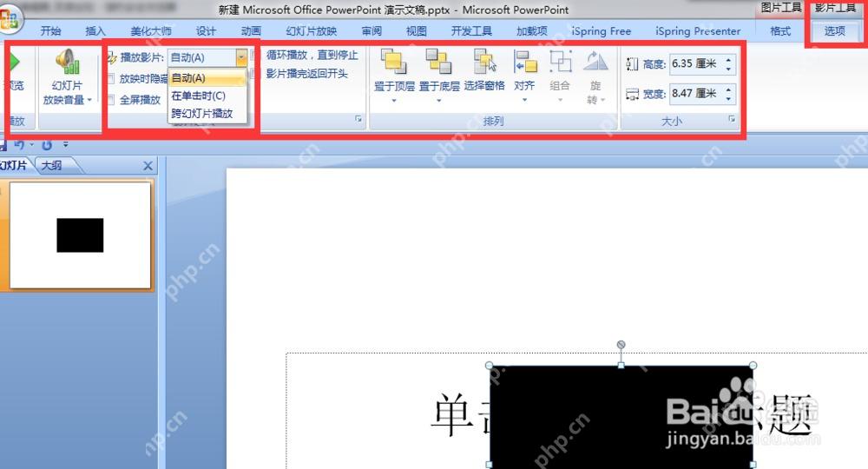868x469 pixels.
Task: Click the height (高度) icon
Action: tap(632, 64)
